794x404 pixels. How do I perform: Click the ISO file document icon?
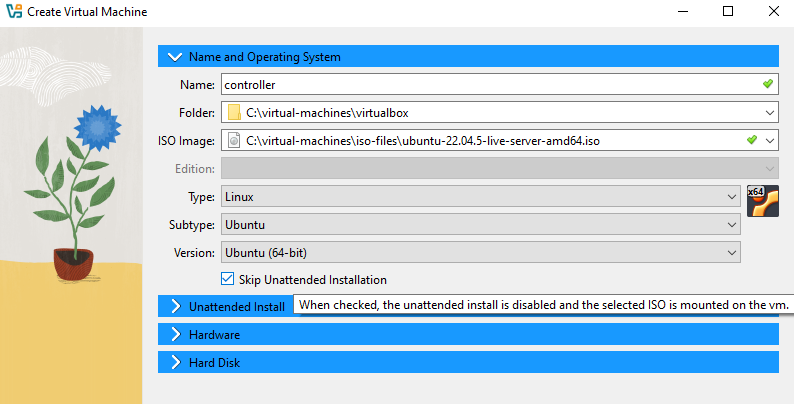(x=233, y=140)
